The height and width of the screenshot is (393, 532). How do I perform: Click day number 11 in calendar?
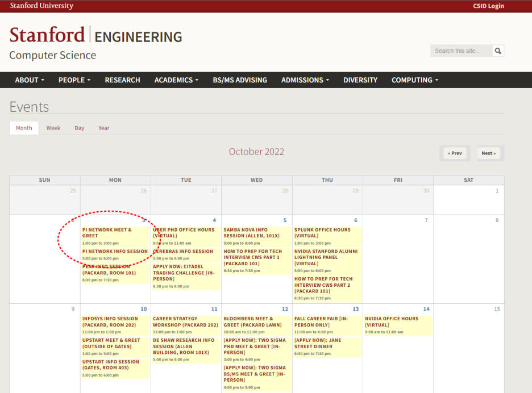coord(214,309)
